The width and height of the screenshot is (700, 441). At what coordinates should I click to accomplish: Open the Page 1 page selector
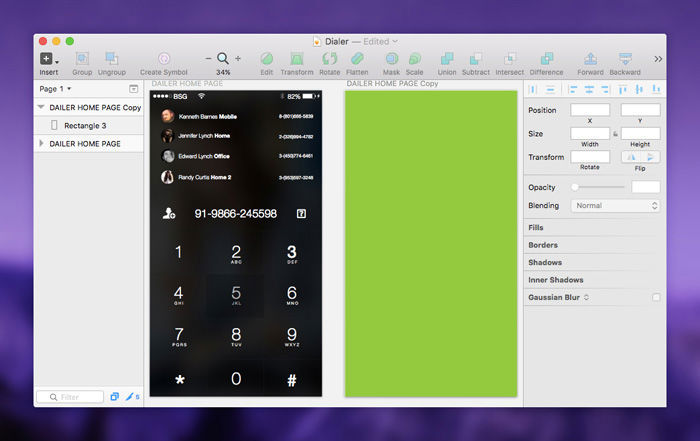click(x=55, y=89)
